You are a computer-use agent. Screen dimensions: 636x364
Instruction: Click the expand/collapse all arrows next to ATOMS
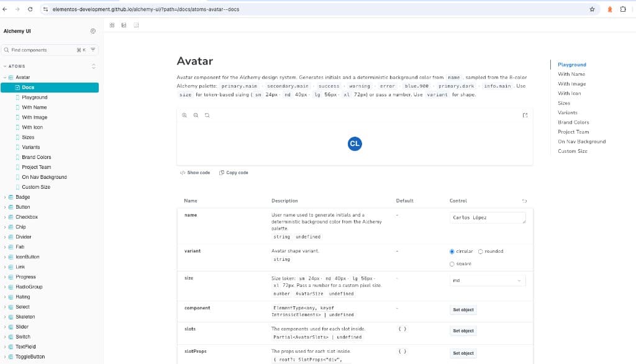coord(94,66)
